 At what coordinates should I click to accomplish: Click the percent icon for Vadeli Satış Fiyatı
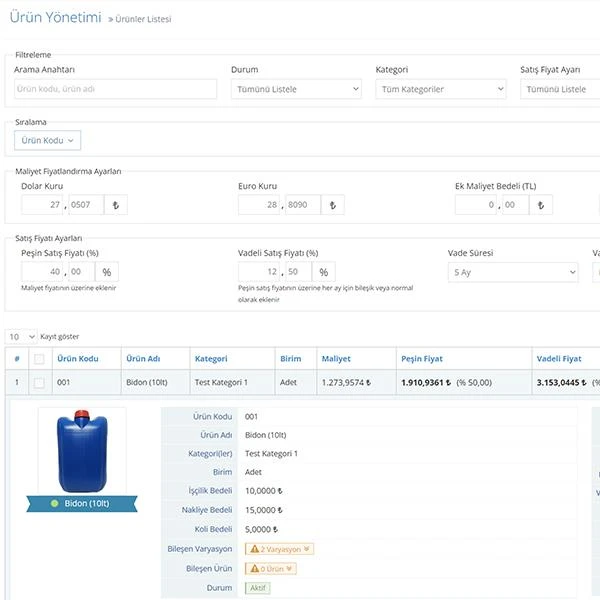322,272
